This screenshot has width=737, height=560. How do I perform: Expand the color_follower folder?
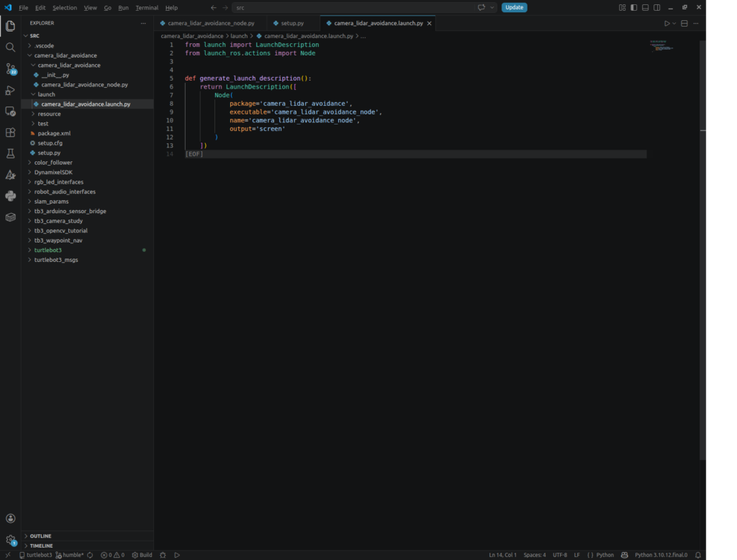tap(53, 163)
